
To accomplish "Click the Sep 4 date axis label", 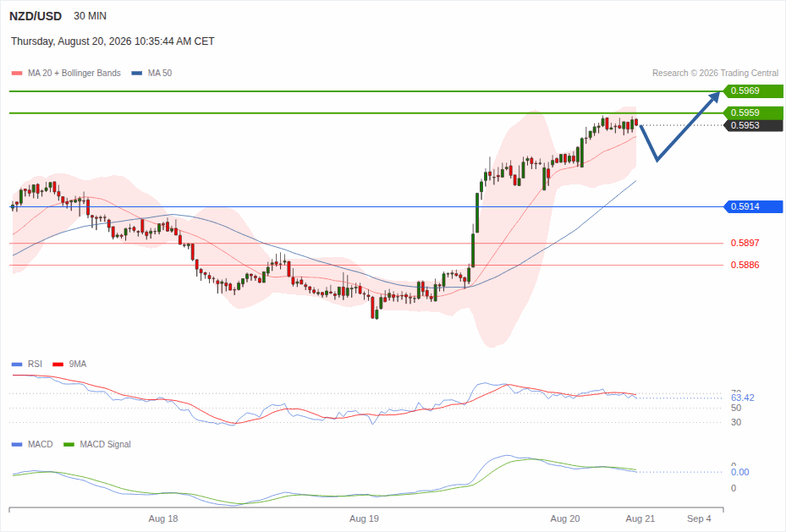I will coord(699,518).
